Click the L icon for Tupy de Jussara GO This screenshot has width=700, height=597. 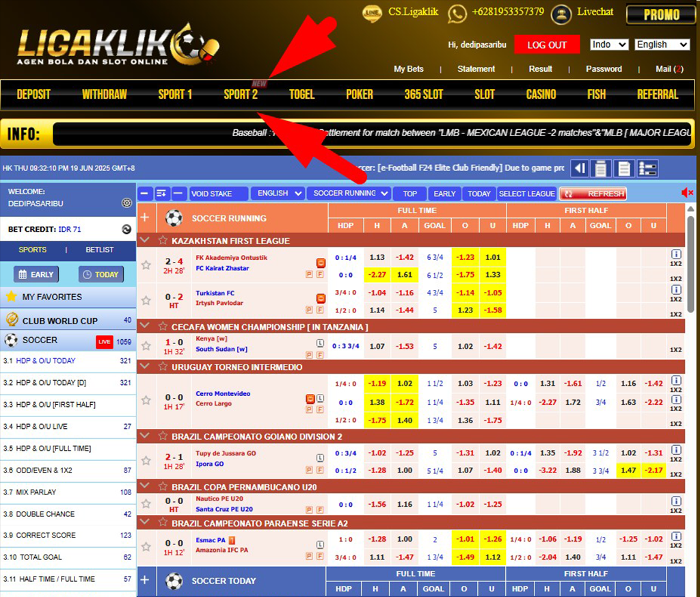(x=320, y=457)
